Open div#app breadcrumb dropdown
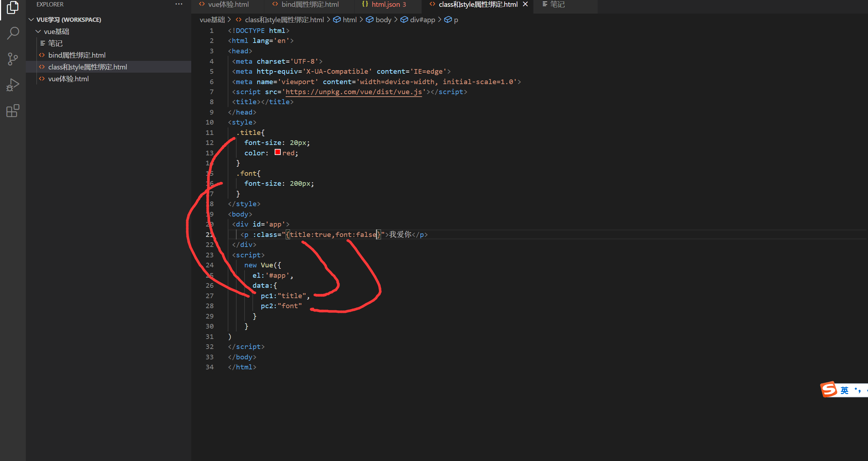 [422, 20]
